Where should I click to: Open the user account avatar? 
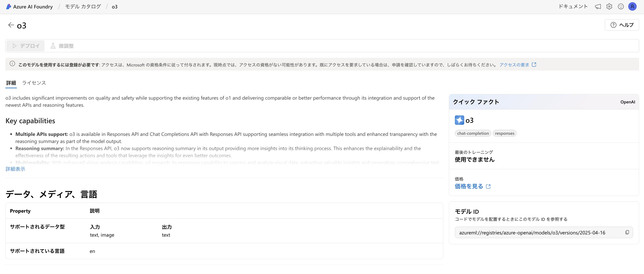click(632, 7)
